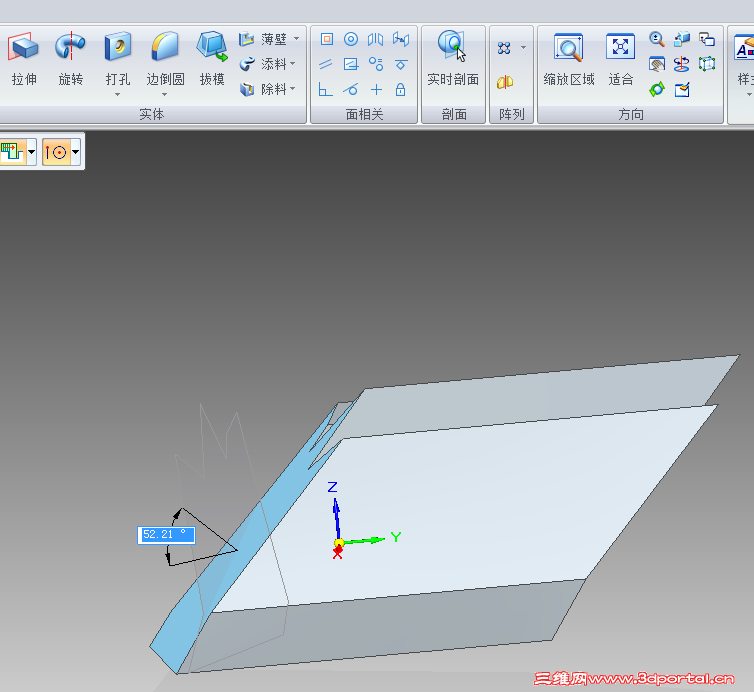Click the plus-shaped face relation icon
This screenshot has width=754, height=692.
[376, 89]
